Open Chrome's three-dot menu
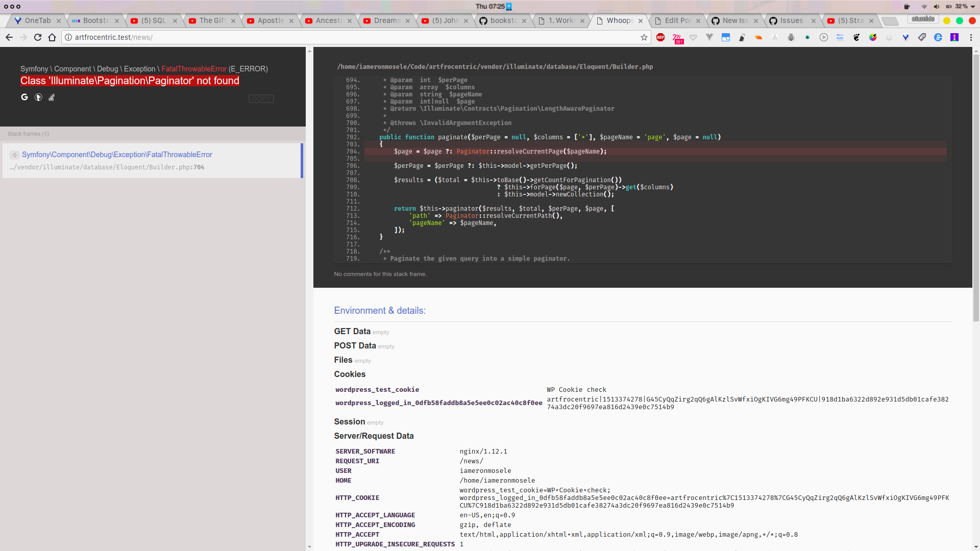 972,37
